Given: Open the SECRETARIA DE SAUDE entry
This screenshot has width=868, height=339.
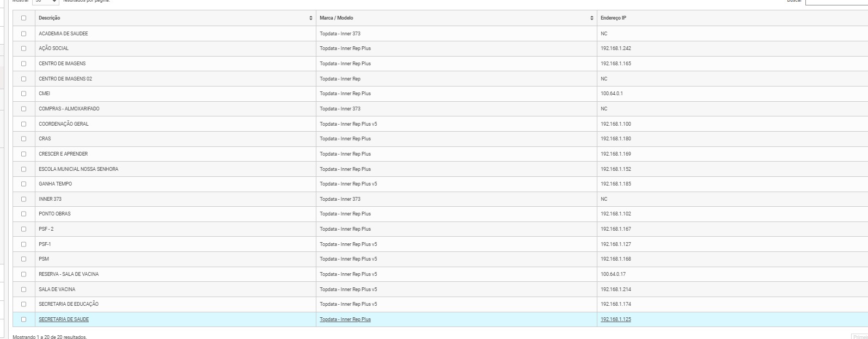Looking at the screenshot, I should click(x=64, y=319).
